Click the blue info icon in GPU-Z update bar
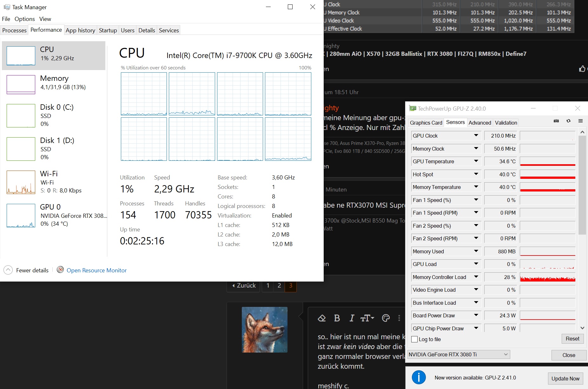This screenshot has height=389, width=588. (419, 378)
